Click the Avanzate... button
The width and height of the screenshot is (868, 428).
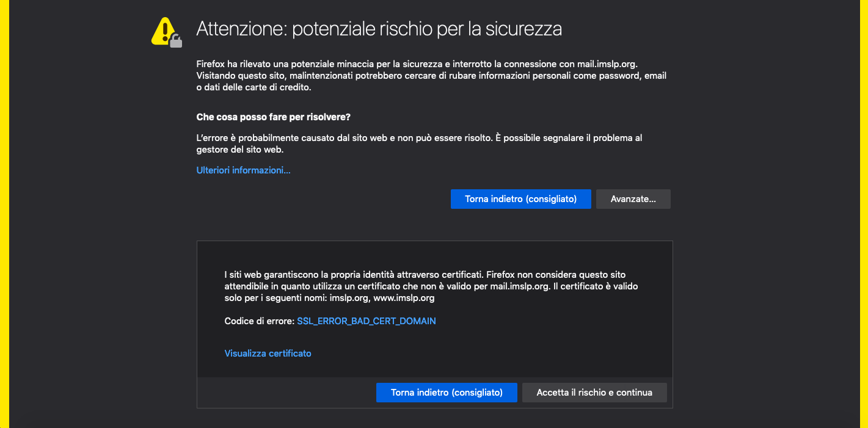coord(633,199)
